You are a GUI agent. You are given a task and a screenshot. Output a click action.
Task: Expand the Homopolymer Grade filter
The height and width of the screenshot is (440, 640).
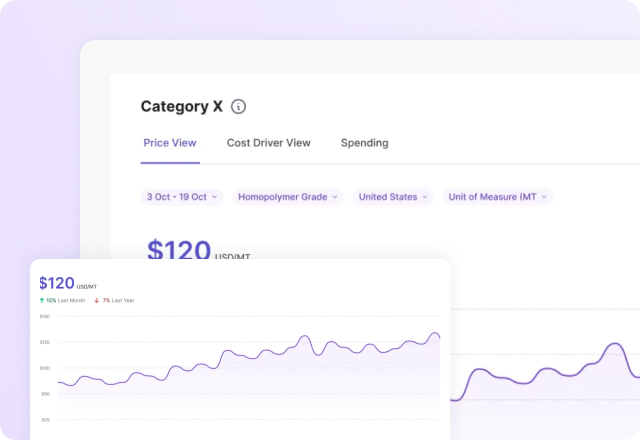coord(288,197)
